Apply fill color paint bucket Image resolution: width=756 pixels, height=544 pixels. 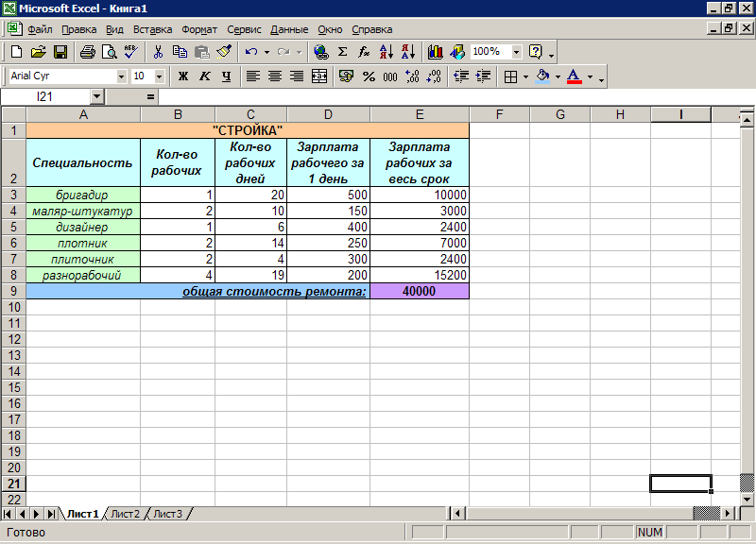point(542,76)
